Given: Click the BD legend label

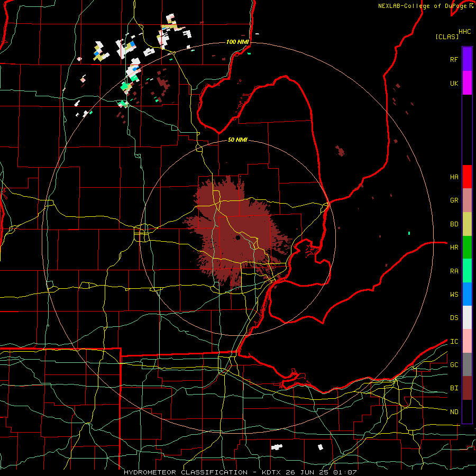Looking at the screenshot, I should [454, 224].
